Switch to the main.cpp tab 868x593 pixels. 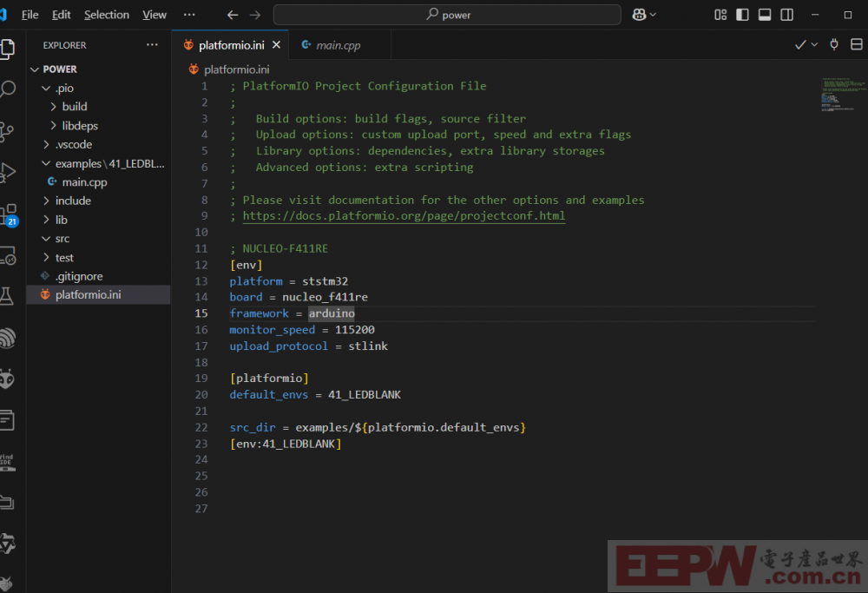click(x=338, y=45)
